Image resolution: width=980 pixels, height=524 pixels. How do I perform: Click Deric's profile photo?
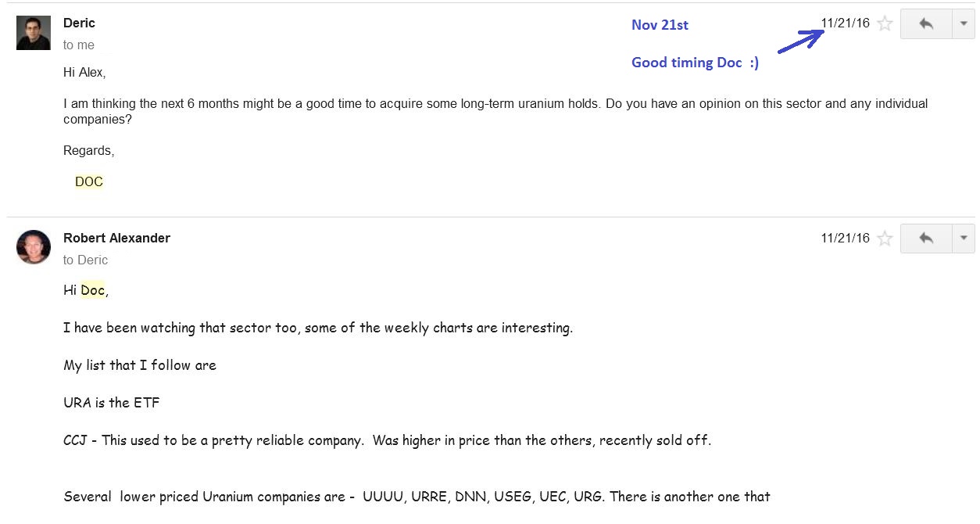(34, 33)
